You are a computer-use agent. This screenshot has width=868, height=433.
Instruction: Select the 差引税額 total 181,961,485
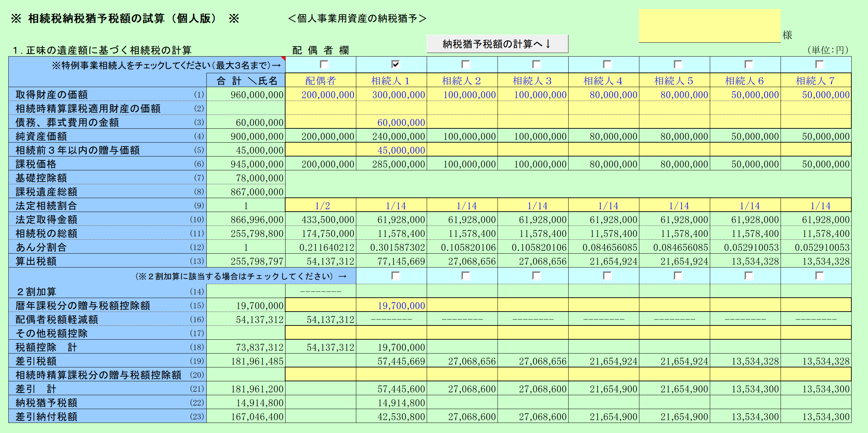click(x=246, y=360)
